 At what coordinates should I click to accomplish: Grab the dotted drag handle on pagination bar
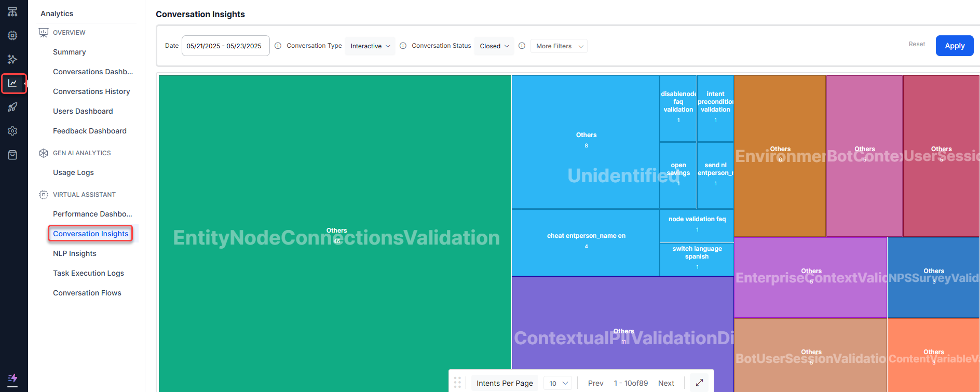(x=457, y=383)
